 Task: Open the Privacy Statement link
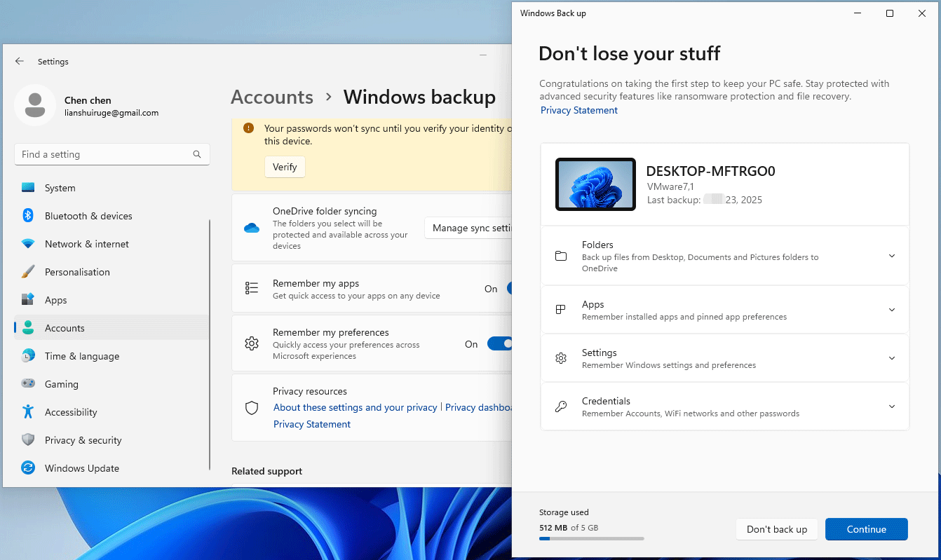[x=578, y=110]
